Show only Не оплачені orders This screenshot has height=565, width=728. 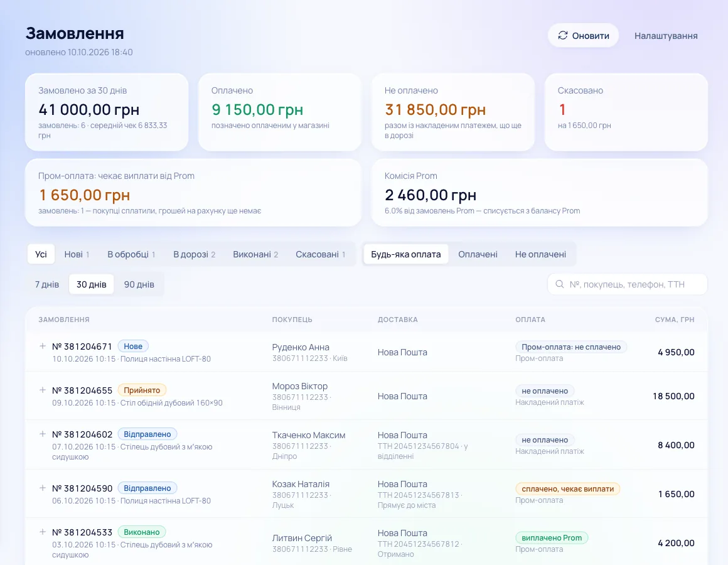pos(540,254)
